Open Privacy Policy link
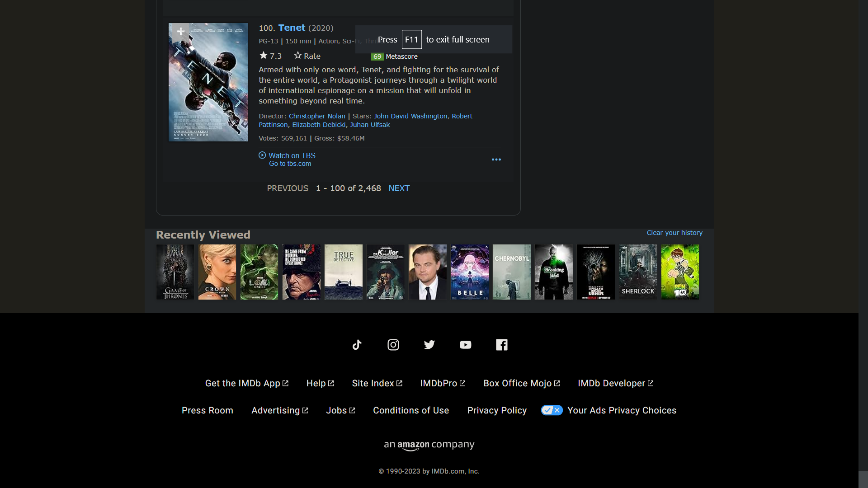This screenshot has width=868, height=488. coord(497,410)
